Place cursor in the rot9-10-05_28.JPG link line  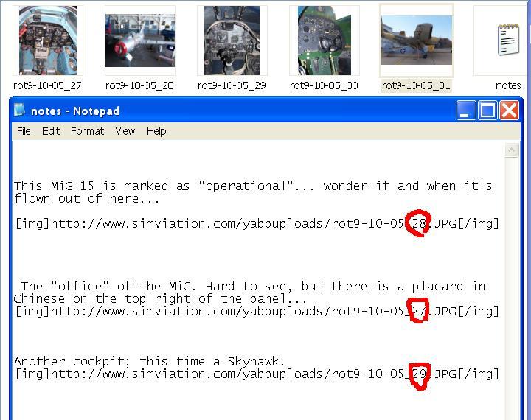pyautogui.click(x=257, y=224)
